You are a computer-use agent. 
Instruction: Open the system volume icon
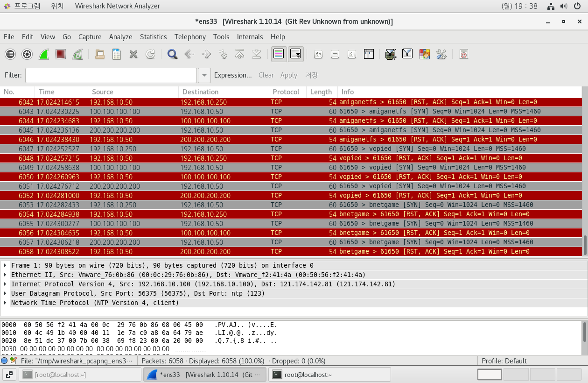coord(564,6)
